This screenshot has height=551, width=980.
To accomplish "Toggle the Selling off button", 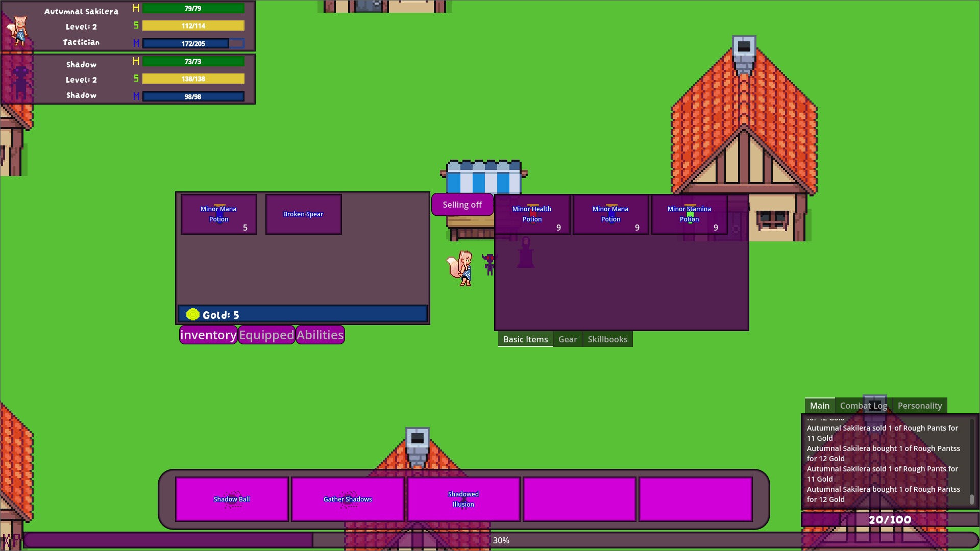I will [462, 205].
